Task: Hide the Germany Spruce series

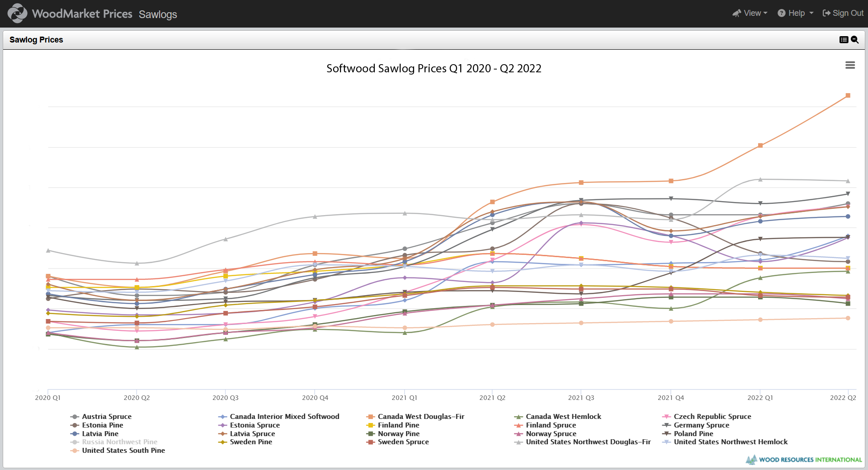Action: 701,425
